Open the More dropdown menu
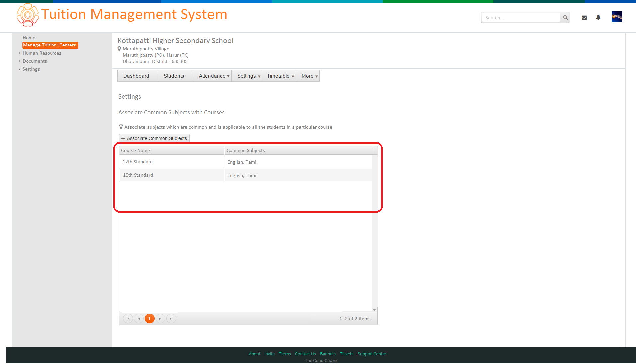 click(308, 76)
